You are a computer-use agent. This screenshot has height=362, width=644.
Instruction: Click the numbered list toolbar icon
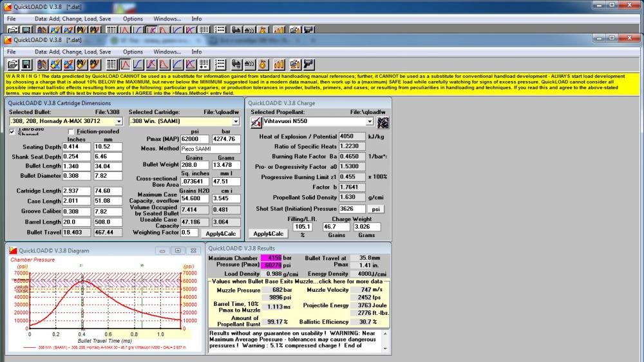pyautogui.click(x=220, y=64)
